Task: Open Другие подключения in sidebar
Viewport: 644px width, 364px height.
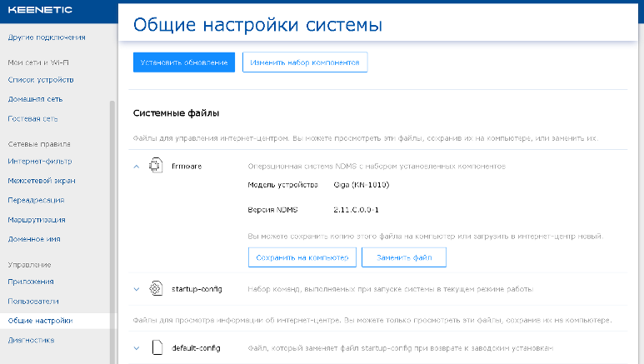Action: [47, 37]
